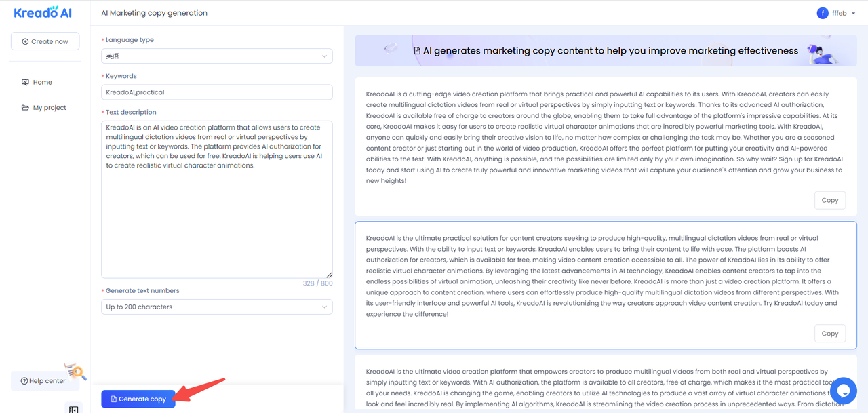The width and height of the screenshot is (868, 413).
Task: Copy the second generated marketing text
Action: [830, 333]
